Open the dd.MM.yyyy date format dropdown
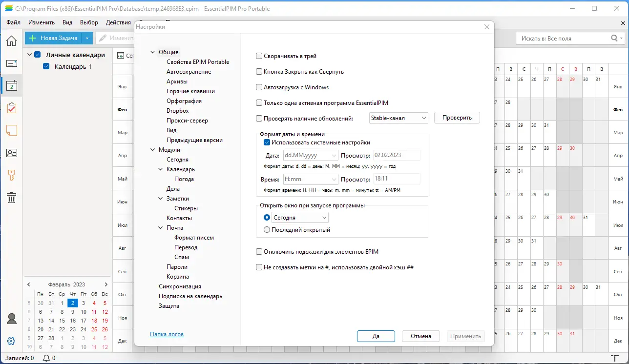 [310, 155]
